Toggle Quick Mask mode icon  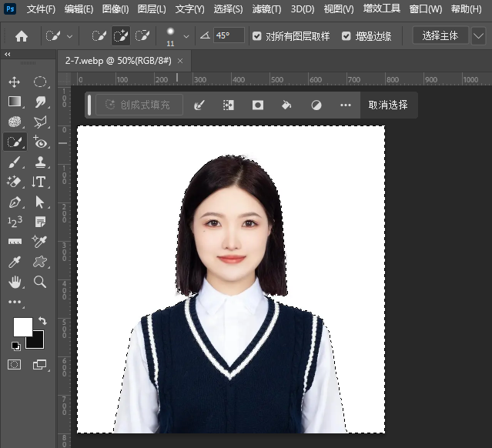(x=14, y=364)
